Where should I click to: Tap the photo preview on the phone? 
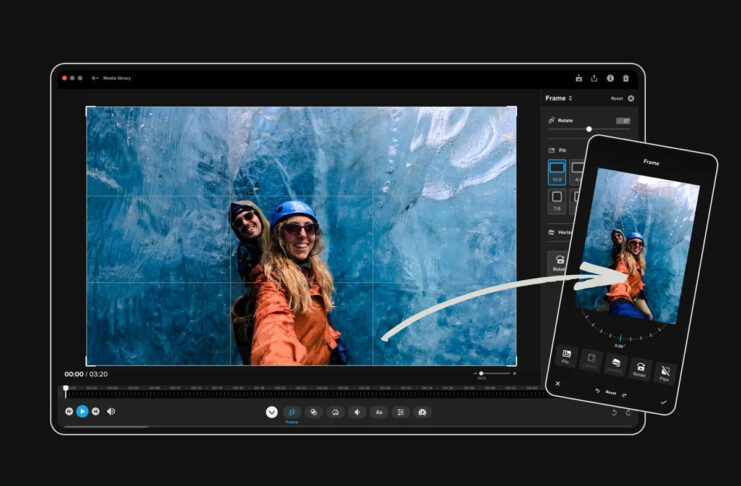point(637,246)
